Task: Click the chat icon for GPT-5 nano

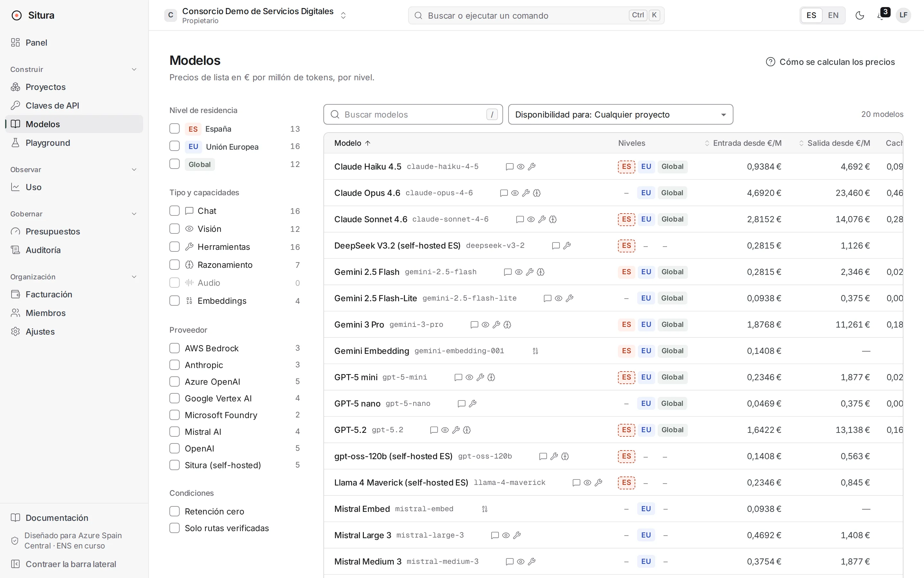Action: (462, 404)
